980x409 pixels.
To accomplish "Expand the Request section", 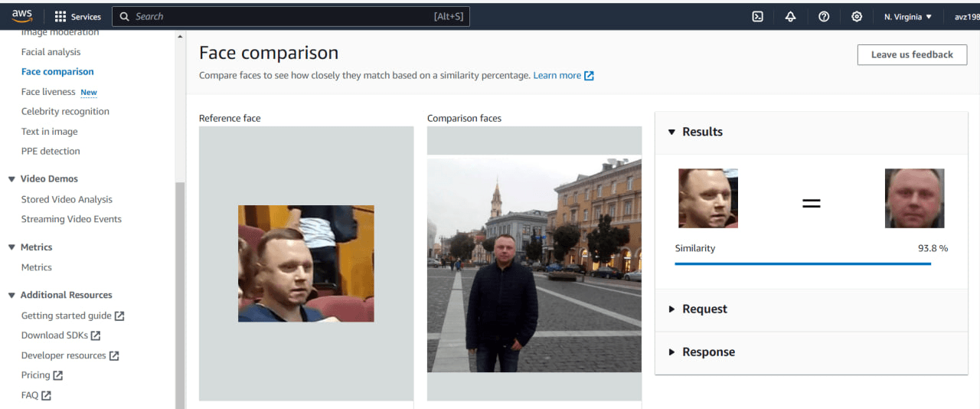I will tap(672, 309).
